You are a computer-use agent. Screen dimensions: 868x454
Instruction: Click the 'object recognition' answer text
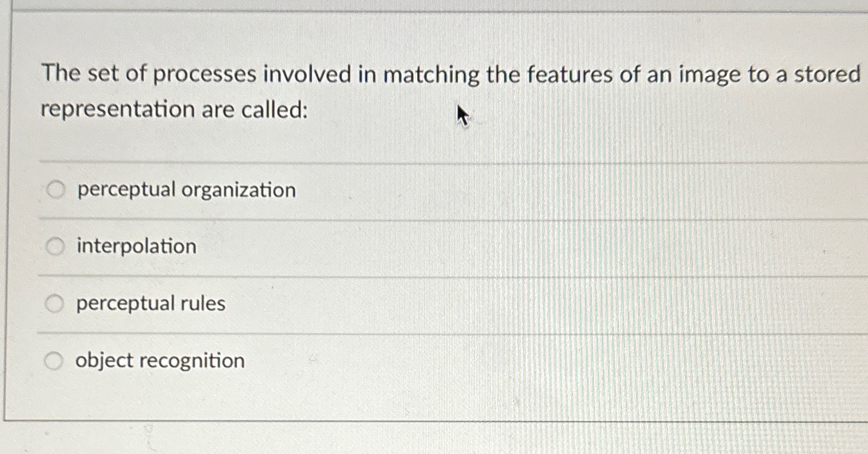pyautogui.click(x=159, y=361)
